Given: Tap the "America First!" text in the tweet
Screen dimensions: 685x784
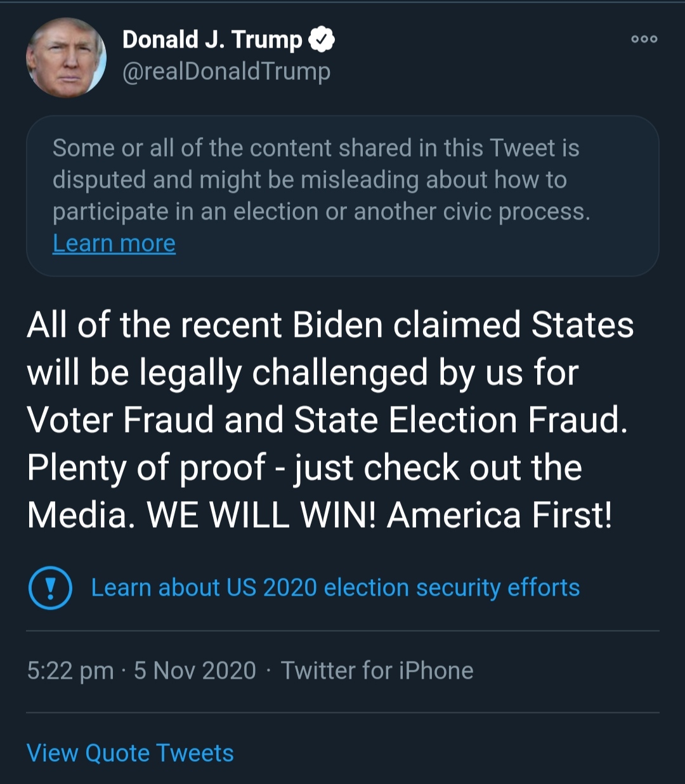Looking at the screenshot, I should [x=500, y=515].
